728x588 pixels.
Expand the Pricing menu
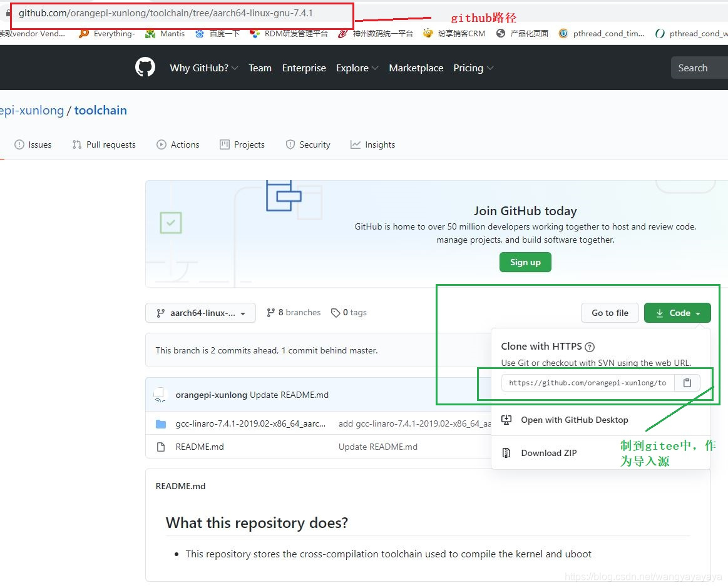(x=473, y=68)
